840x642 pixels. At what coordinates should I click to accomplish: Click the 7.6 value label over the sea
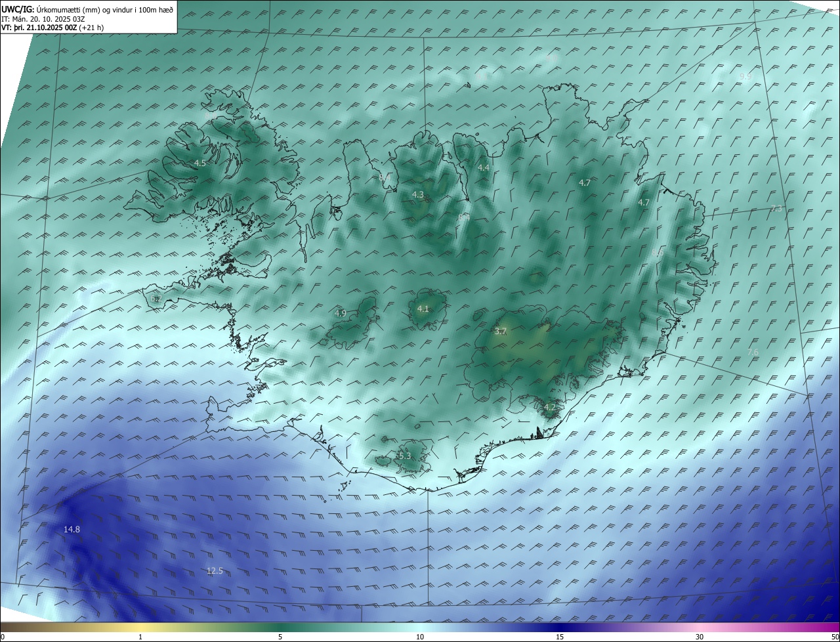tap(753, 353)
